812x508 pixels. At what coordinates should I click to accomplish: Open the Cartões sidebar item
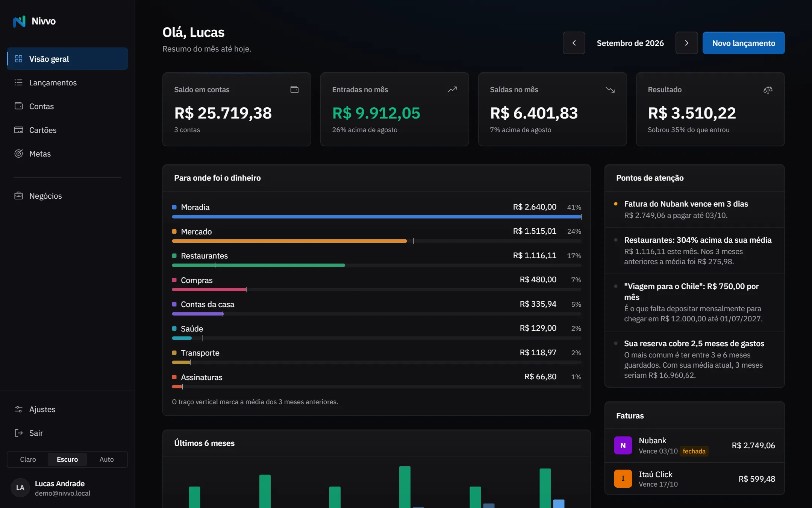pyautogui.click(x=67, y=130)
